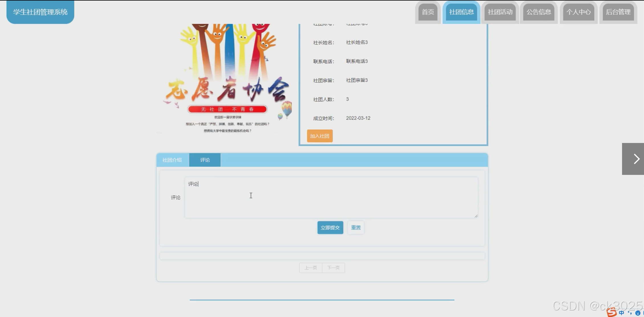Open the Sogou emoji smiley icon
The image size is (644, 317).
tap(638, 313)
